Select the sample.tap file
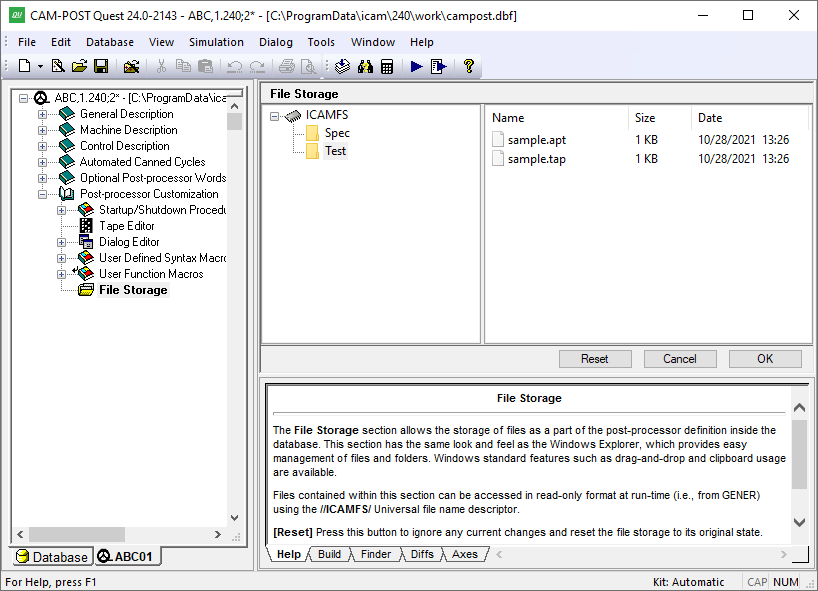This screenshot has width=818, height=591. (537, 159)
